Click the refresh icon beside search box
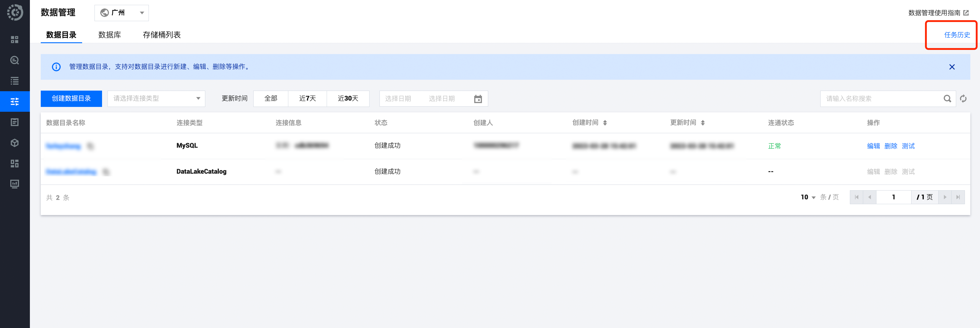980x328 pixels. [x=963, y=98]
